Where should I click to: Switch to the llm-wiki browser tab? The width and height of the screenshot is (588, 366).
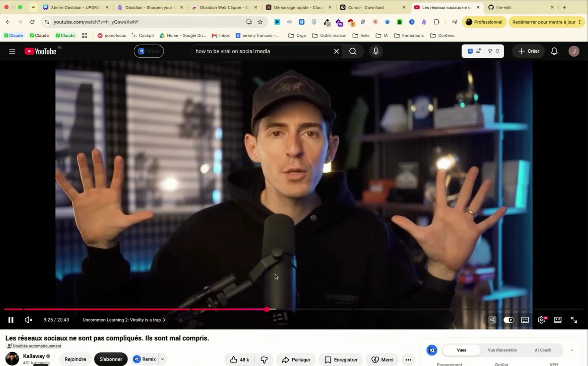pyautogui.click(x=521, y=7)
